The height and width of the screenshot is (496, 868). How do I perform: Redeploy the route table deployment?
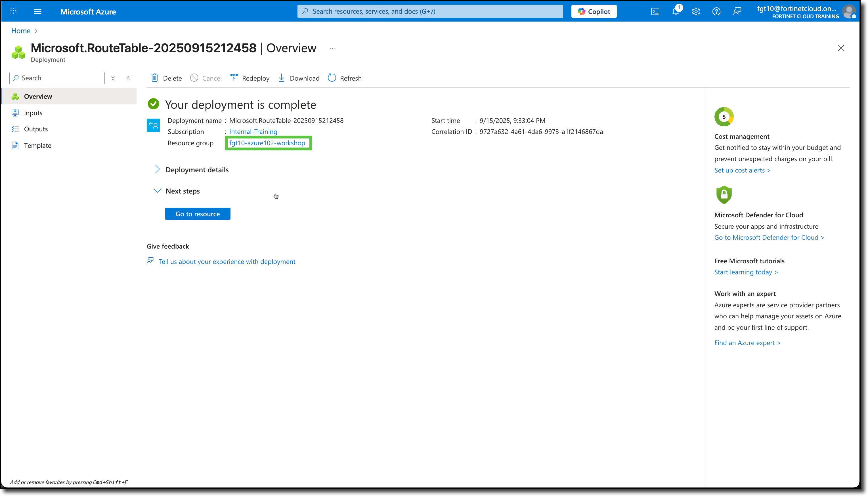point(250,78)
